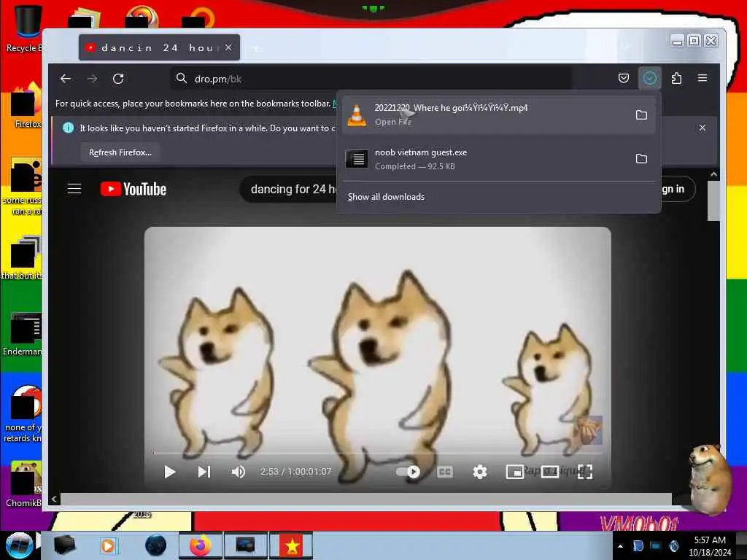Open the black box taskbar icon
747x560 pixels.
pyautogui.click(x=64, y=545)
